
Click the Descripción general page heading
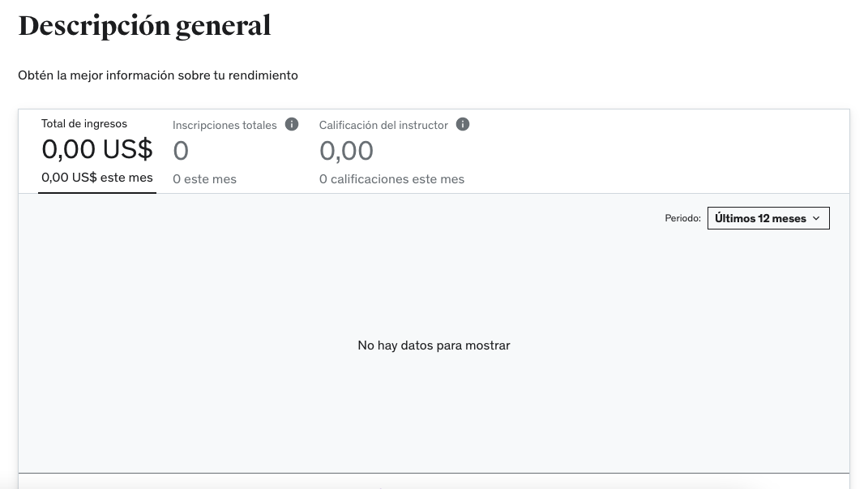click(144, 26)
